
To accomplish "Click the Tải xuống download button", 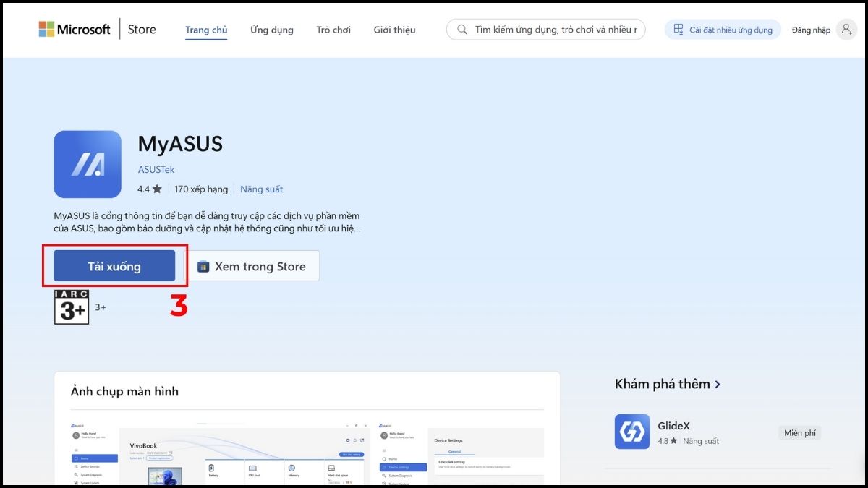I will [114, 266].
